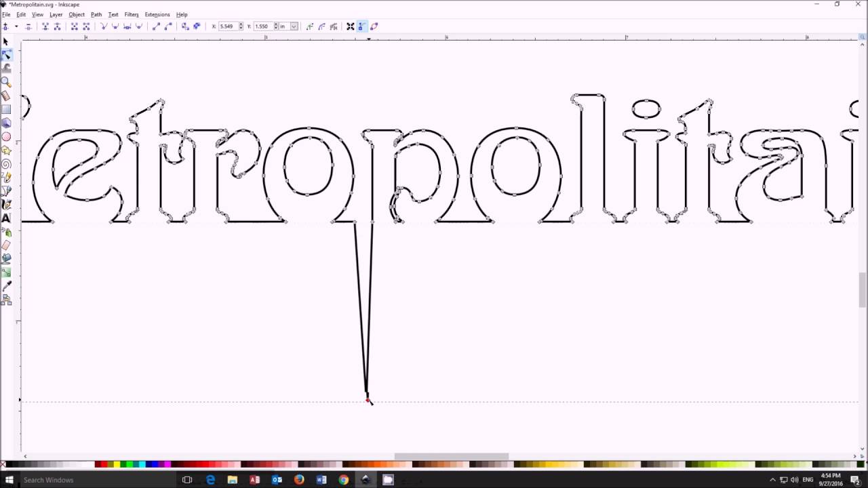
Task: Open the View menu
Action: click(x=37, y=14)
